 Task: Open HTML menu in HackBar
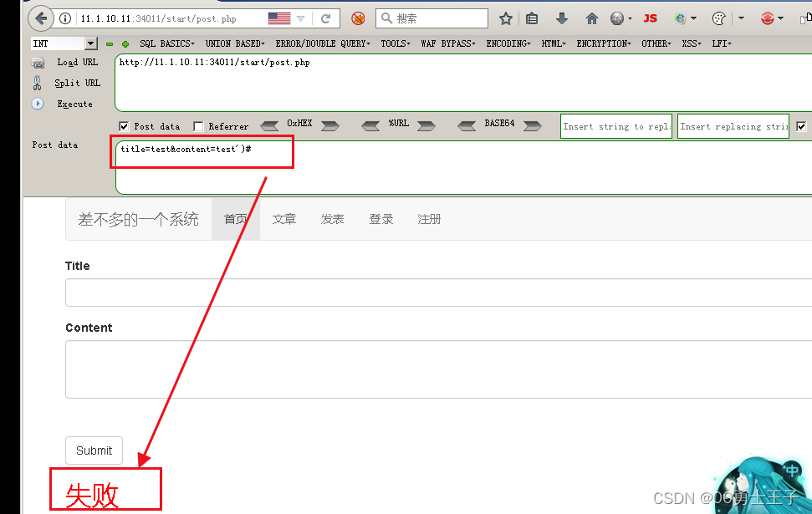click(x=554, y=43)
